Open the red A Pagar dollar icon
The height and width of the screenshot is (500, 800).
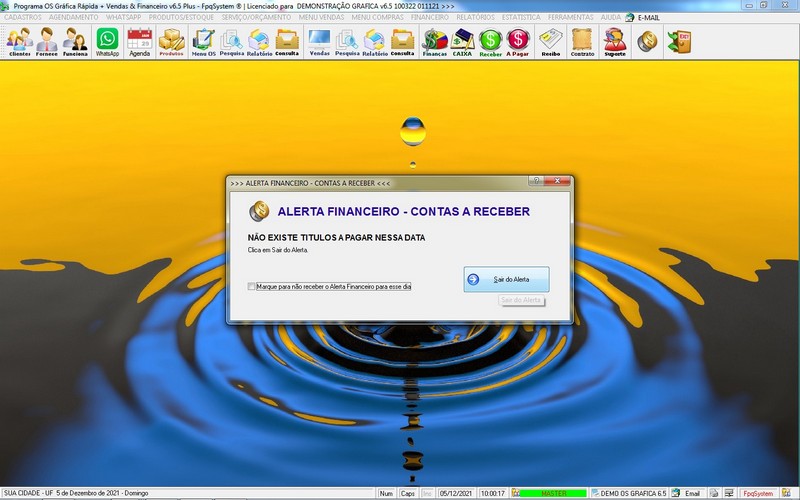click(x=517, y=42)
